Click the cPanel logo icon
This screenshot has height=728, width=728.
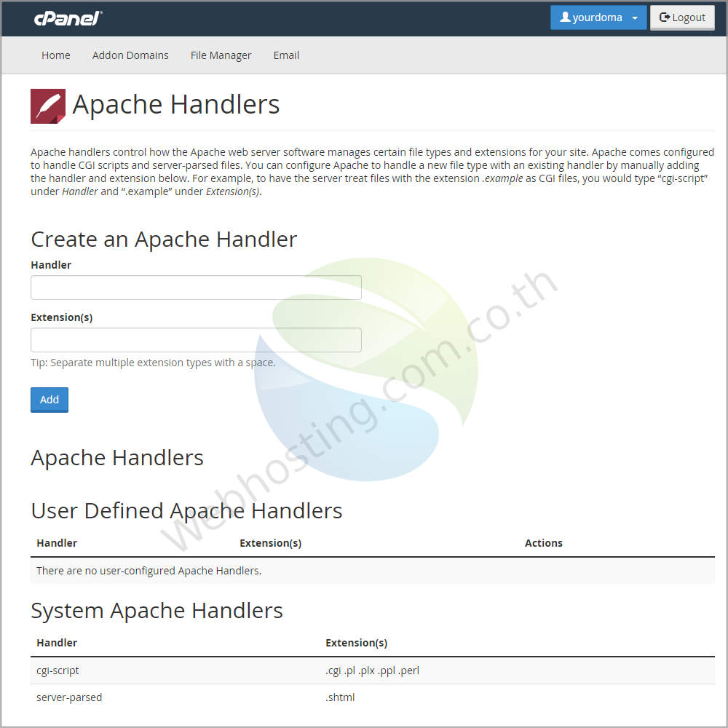point(68,19)
